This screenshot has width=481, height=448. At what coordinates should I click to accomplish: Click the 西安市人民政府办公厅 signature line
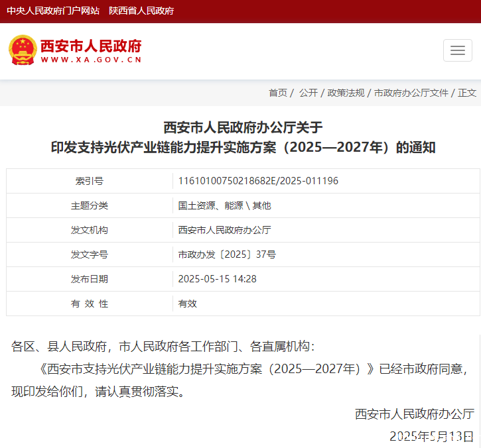coord(415,414)
